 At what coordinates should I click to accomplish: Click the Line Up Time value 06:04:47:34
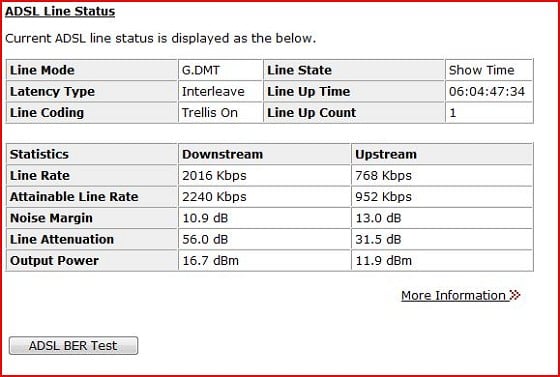point(489,91)
